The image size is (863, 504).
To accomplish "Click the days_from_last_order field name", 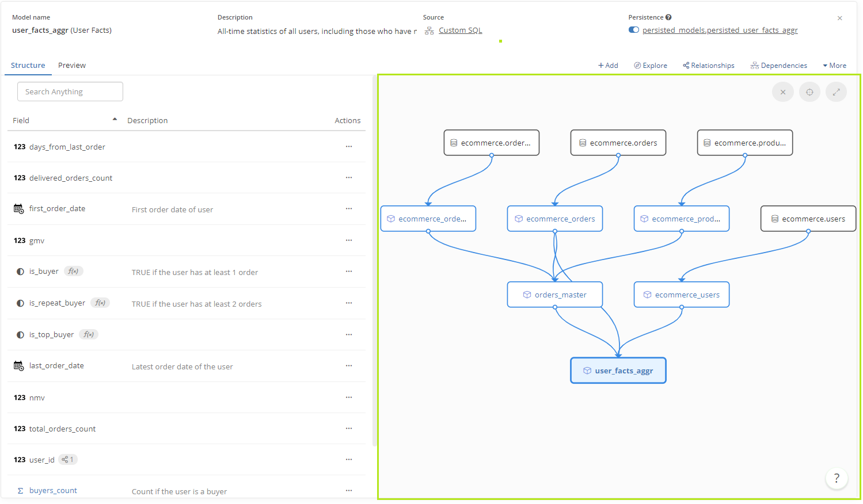I will click(x=67, y=147).
